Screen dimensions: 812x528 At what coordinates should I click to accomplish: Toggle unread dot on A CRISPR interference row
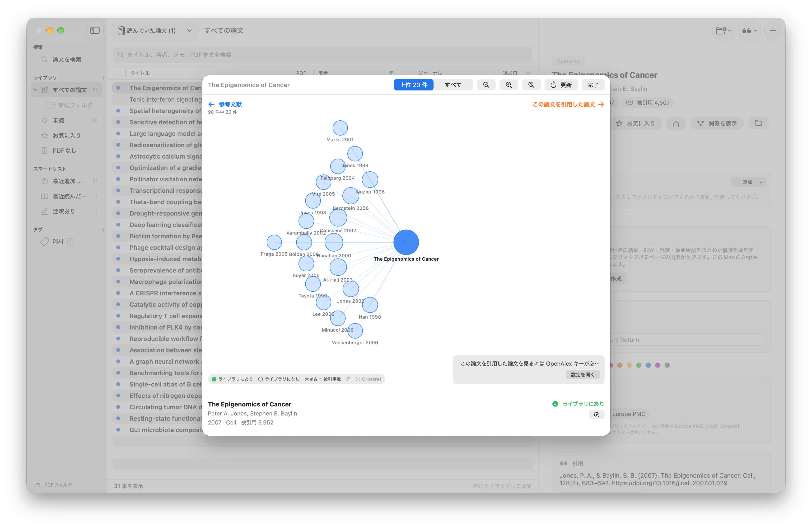coord(118,293)
